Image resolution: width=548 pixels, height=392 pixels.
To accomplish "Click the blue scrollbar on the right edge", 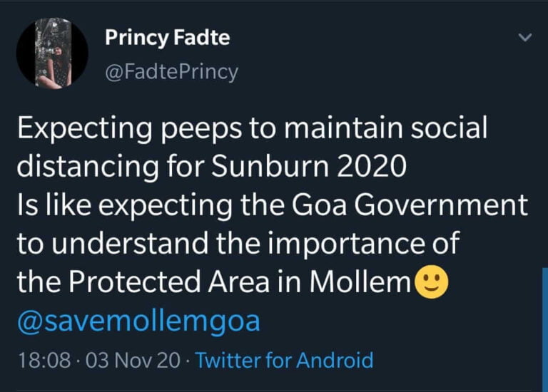I will pyautogui.click(x=544, y=328).
